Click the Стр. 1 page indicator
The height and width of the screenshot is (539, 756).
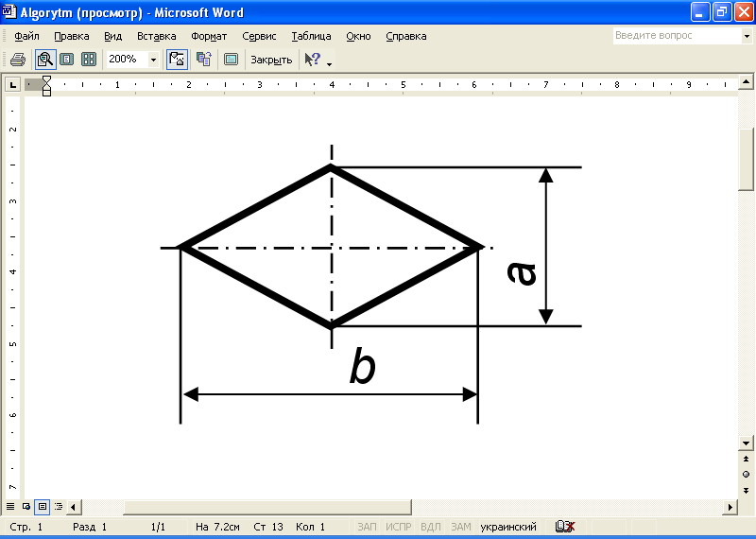point(26,527)
